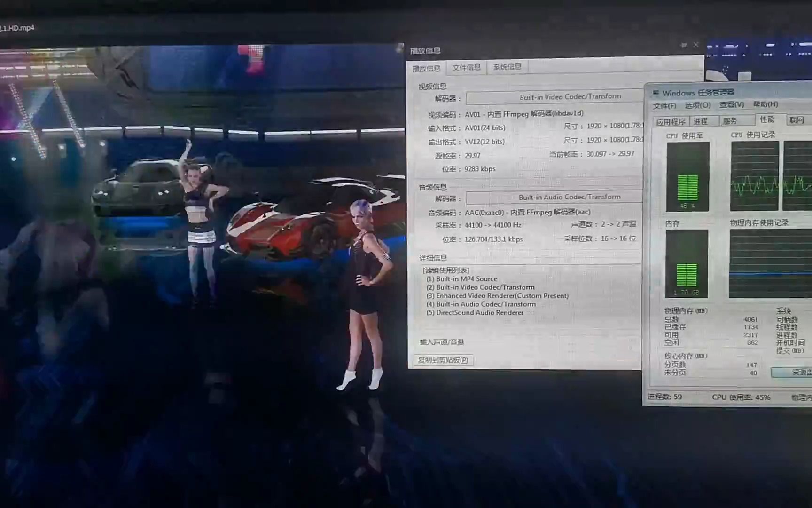Viewport: 812px width, 508px height.
Task: Click the '输入声道/音量' label
Action: 442,342
